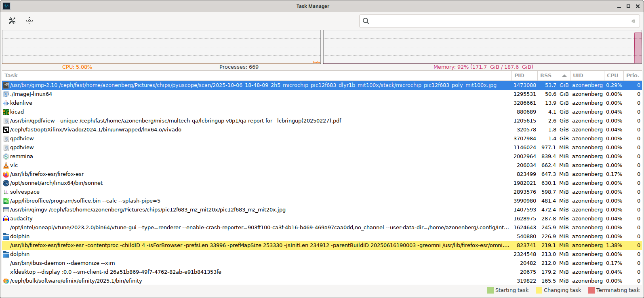Click the kdenlive process icon
Screen dimensions: 644x298
pyautogui.click(x=6, y=103)
